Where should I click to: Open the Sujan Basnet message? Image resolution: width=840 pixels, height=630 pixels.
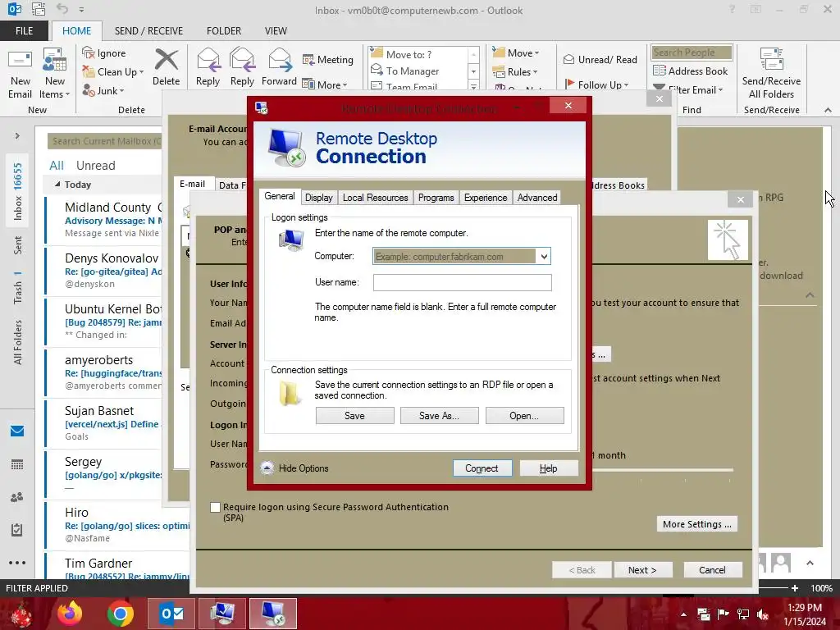pos(104,423)
